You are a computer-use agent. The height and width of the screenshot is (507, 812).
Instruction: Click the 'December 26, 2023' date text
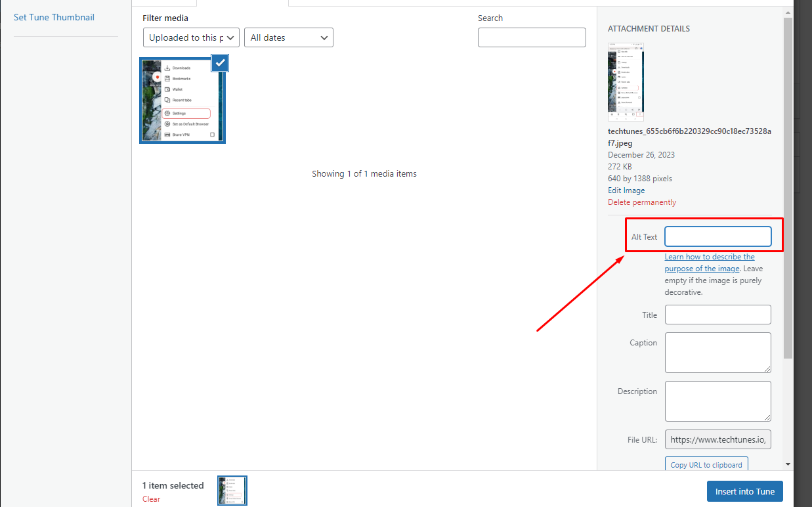(641, 155)
